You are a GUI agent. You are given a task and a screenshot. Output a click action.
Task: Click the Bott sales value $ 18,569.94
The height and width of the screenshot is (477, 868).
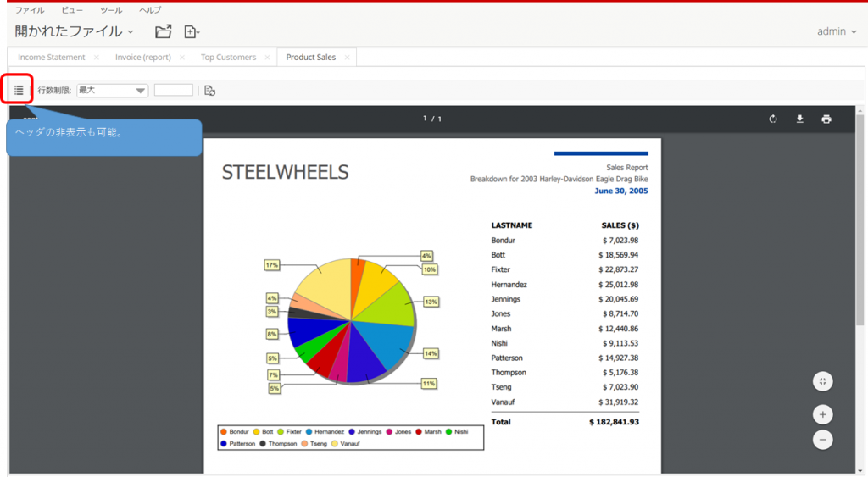point(618,255)
